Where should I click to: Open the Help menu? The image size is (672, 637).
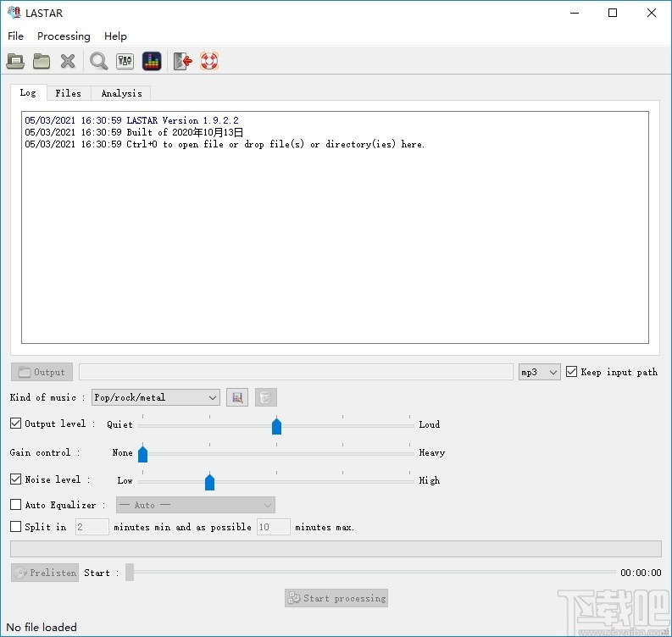[x=115, y=36]
